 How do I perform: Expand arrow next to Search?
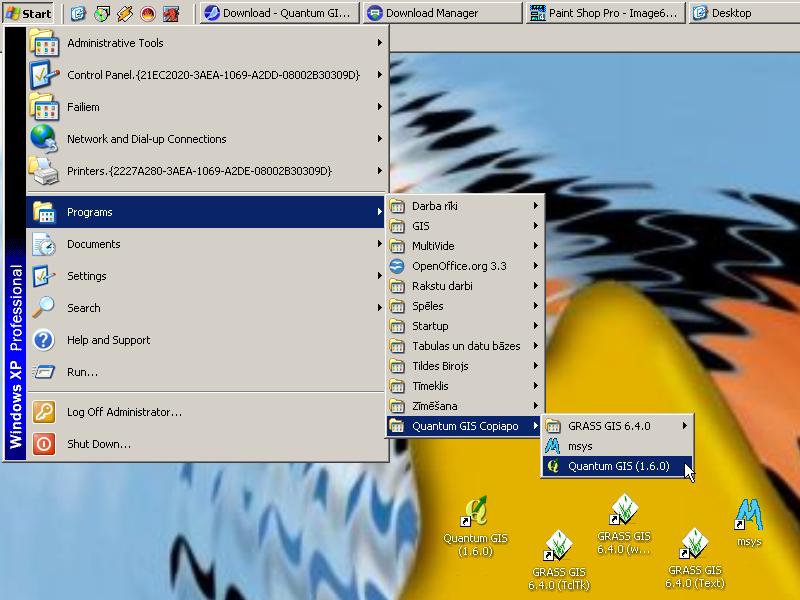(x=380, y=308)
